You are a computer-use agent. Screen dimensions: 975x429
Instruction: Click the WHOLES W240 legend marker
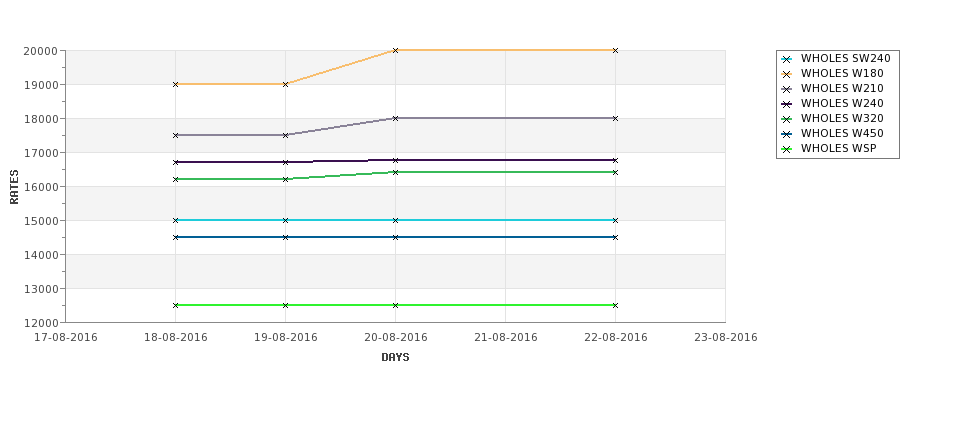point(787,104)
